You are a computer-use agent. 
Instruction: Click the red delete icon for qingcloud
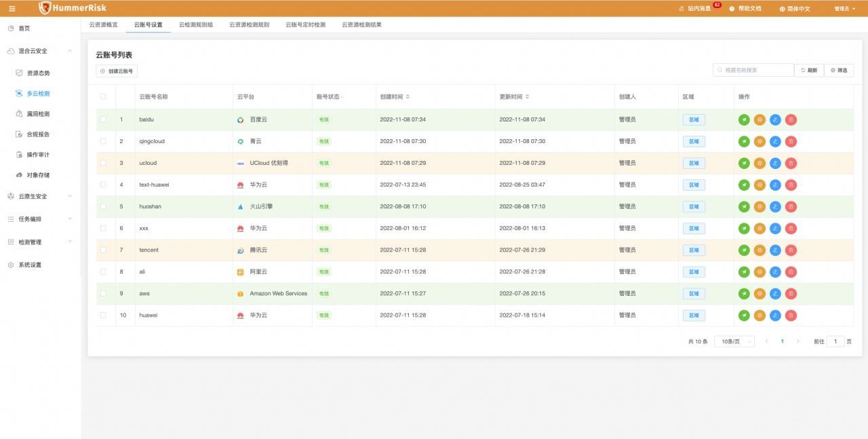791,142
